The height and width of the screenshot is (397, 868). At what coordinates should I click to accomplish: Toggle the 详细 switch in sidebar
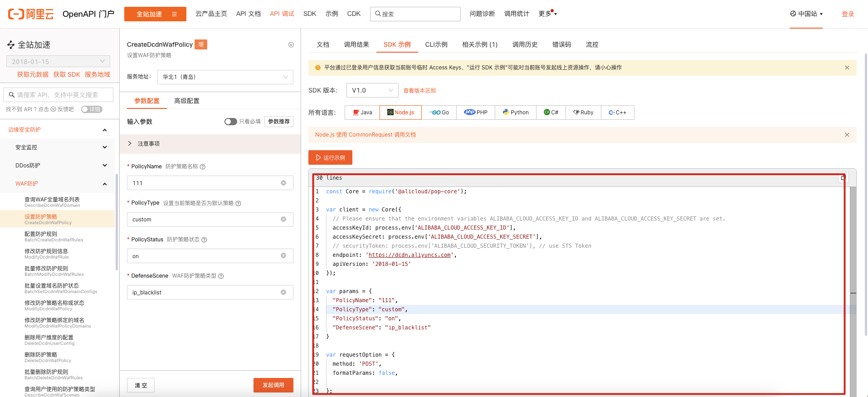tap(92, 109)
